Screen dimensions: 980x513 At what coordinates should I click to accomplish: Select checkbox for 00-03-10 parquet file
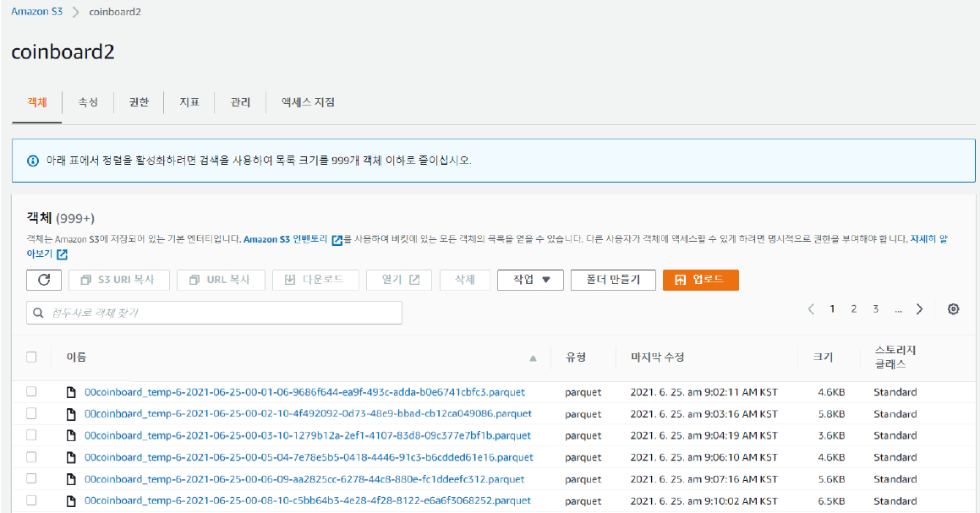pos(31,435)
